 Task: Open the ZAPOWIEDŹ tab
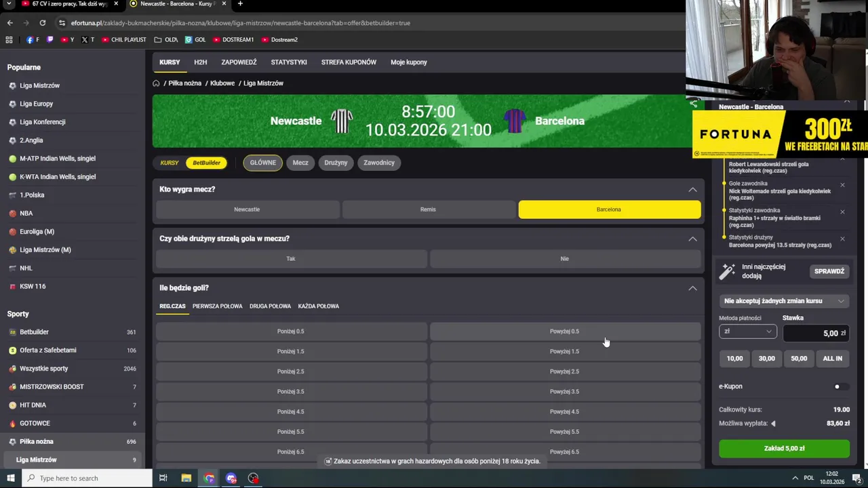[239, 62]
